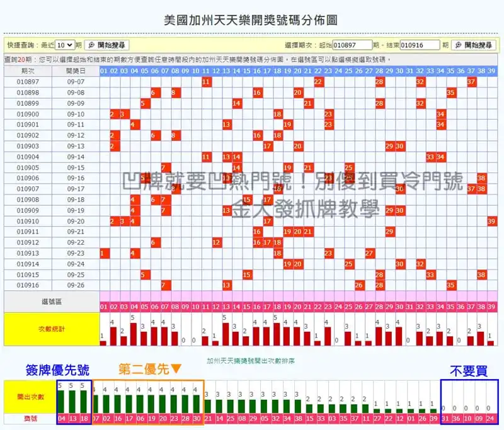The height and width of the screenshot is (430, 504).
Task: Click the yellow 次數統計 label cell
Action: (x=51, y=329)
